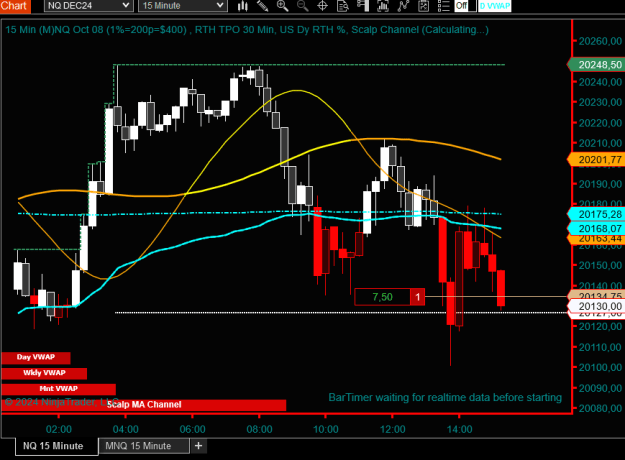The image size is (625, 460).
Task: Click the Wkly VWAP red button
Action: 44,373
